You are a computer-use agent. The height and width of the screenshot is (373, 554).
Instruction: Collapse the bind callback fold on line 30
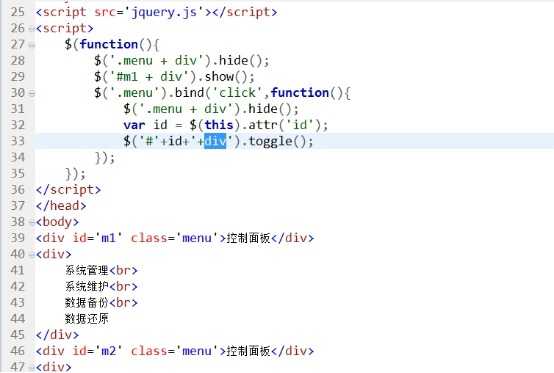[x=32, y=94]
